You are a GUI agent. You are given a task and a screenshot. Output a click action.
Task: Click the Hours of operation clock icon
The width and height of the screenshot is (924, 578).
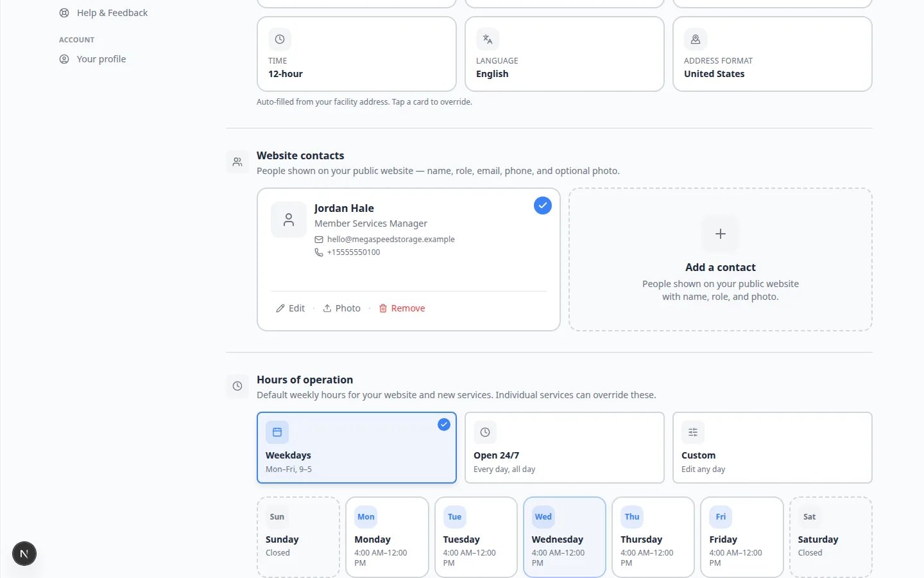coord(237,386)
